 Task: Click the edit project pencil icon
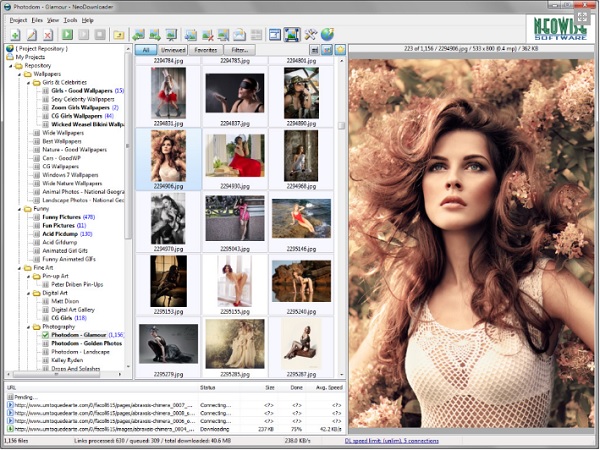pyautogui.click(x=32, y=35)
